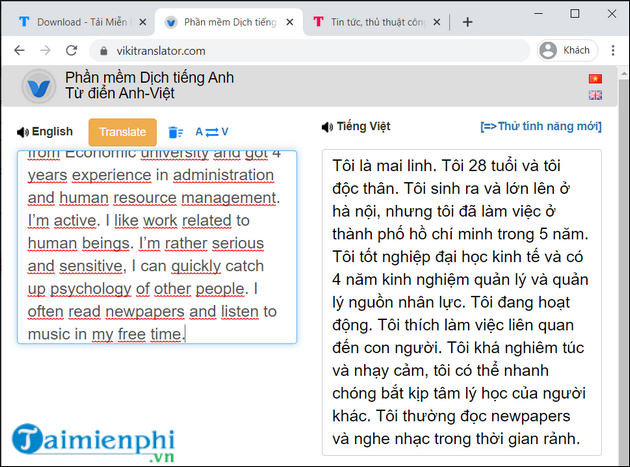Click the word "psychology" in input
Viewport: 630px width, 467px height.
pos(91,289)
